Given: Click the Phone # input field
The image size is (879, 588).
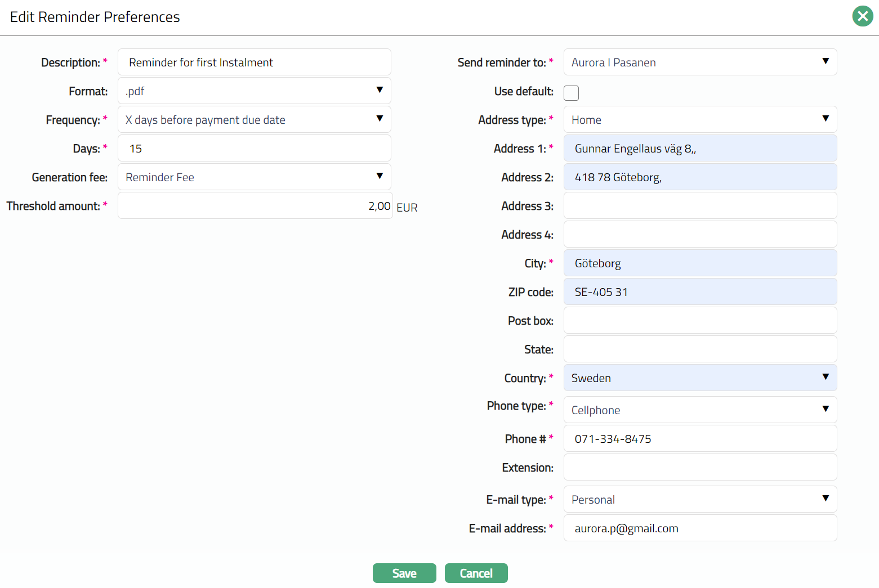Looking at the screenshot, I should click(x=699, y=439).
